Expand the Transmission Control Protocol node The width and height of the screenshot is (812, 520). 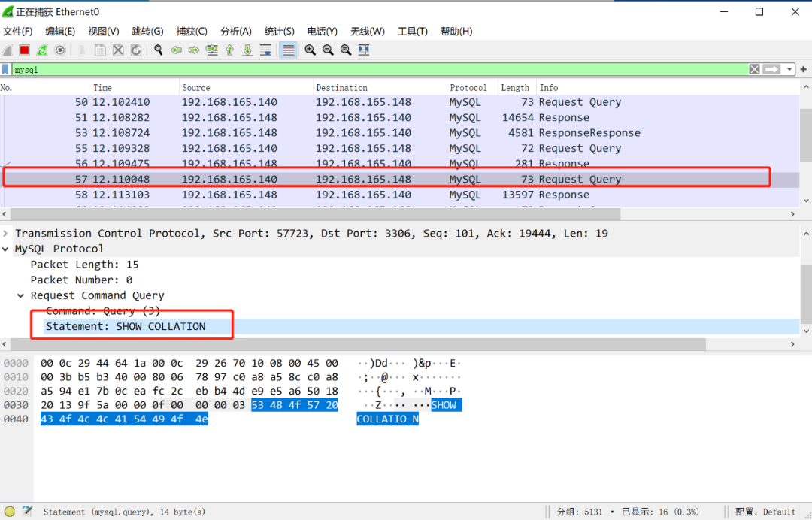click(6, 234)
